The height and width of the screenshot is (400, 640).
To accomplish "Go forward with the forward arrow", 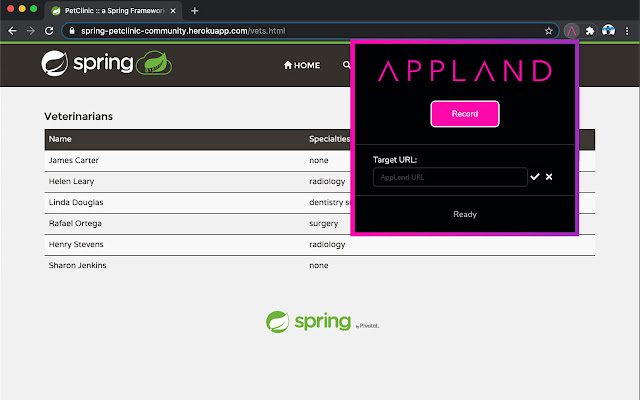I will pyautogui.click(x=31, y=31).
